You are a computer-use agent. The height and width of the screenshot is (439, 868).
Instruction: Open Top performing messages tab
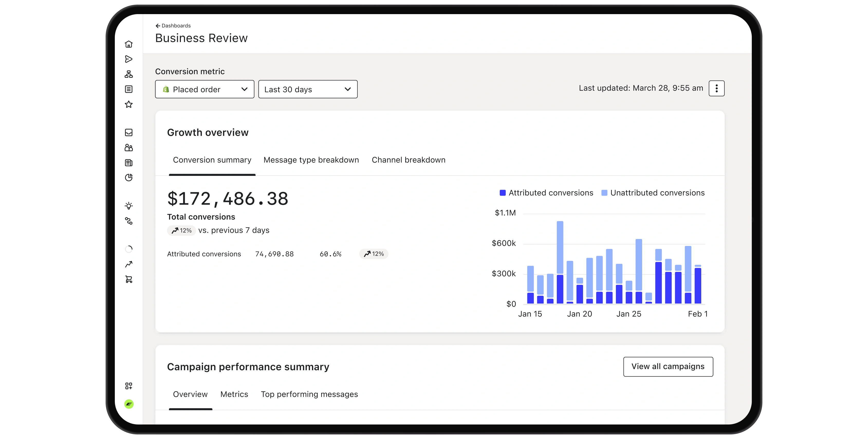point(309,394)
